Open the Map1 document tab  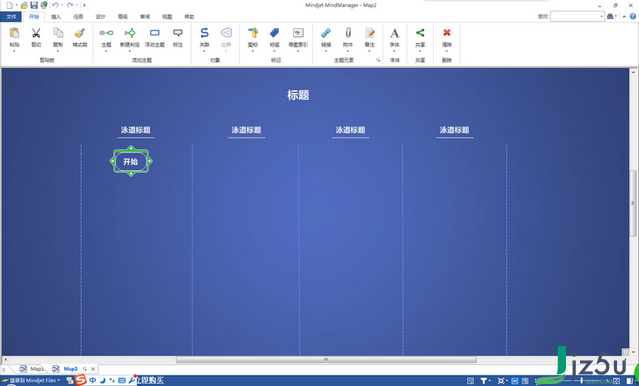[32, 369]
